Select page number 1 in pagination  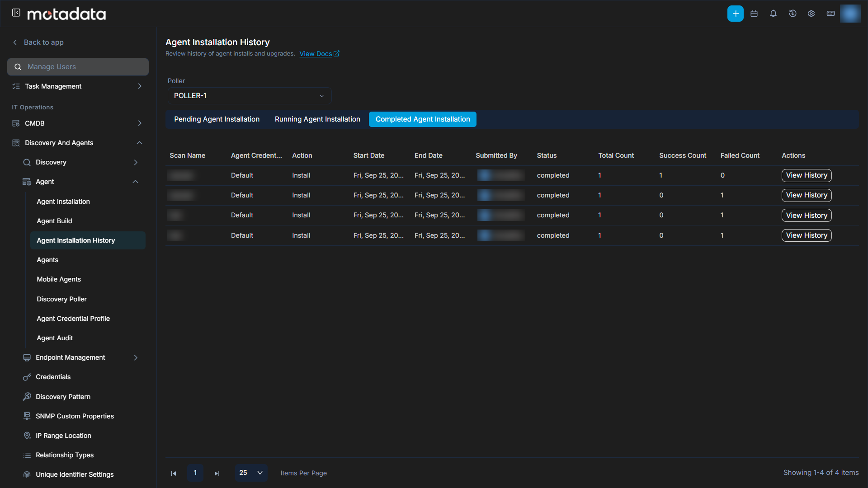195,473
